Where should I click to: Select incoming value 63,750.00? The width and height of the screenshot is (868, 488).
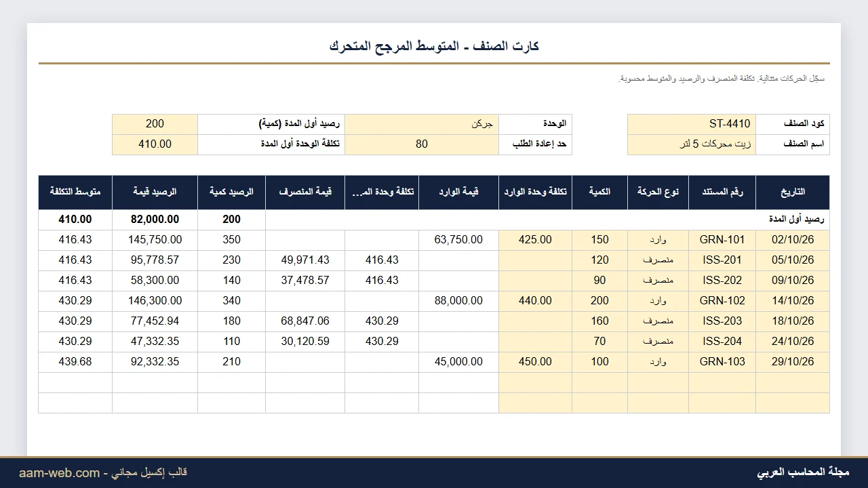[x=458, y=240]
